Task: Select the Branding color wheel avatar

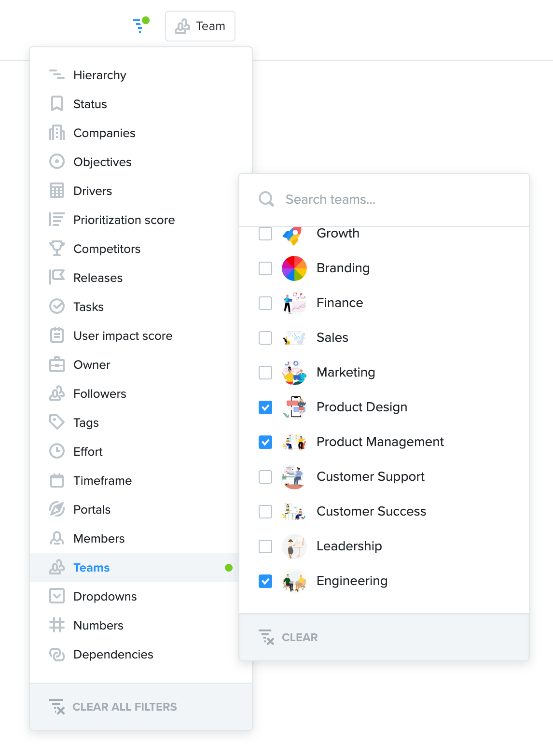Action: pos(294,268)
